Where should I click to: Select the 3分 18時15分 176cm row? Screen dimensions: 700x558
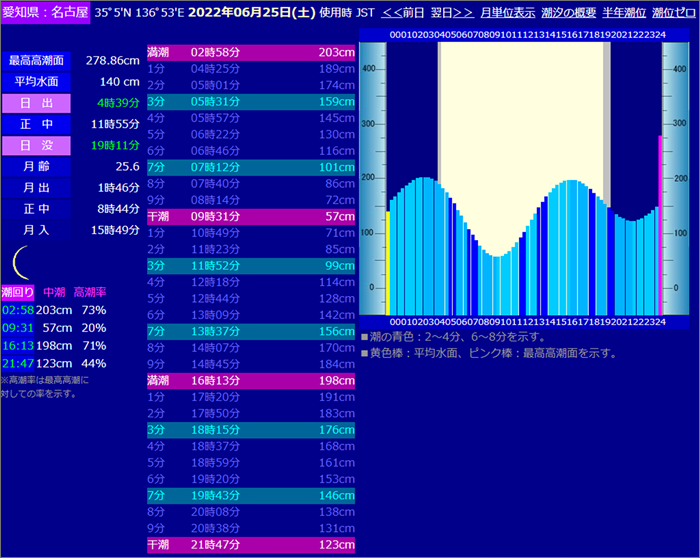click(251, 430)
